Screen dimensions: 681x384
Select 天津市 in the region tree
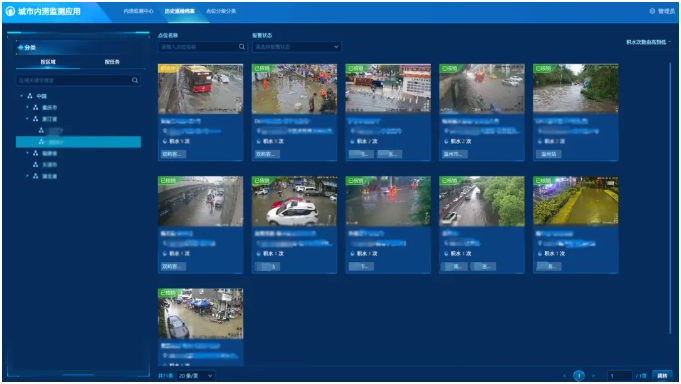50,165
